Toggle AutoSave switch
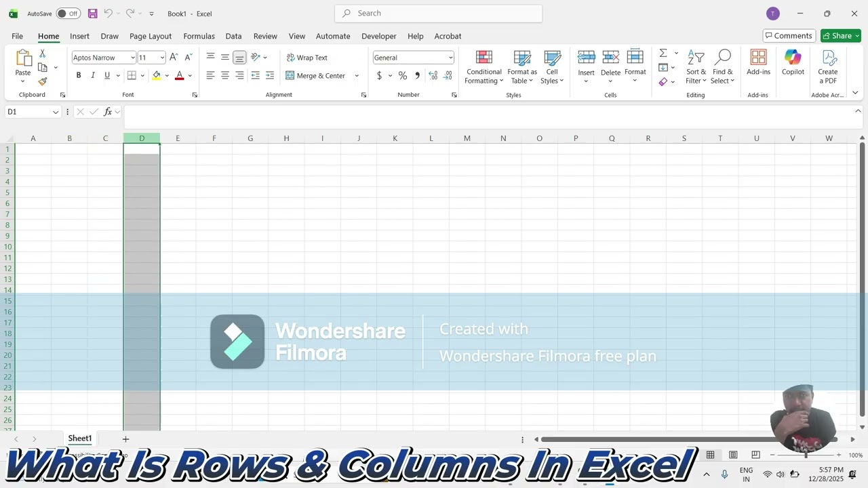This screenshot has width=868, height=488. [x=68, y=14]
